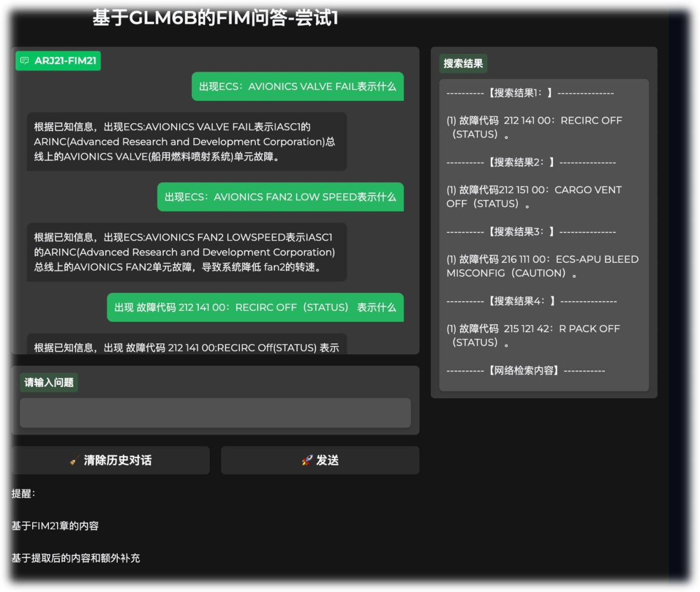This screenshot has height=592, width=700.
Task: Click the ARJ21-FIM21 chatbot label
Action: (58, 61)
